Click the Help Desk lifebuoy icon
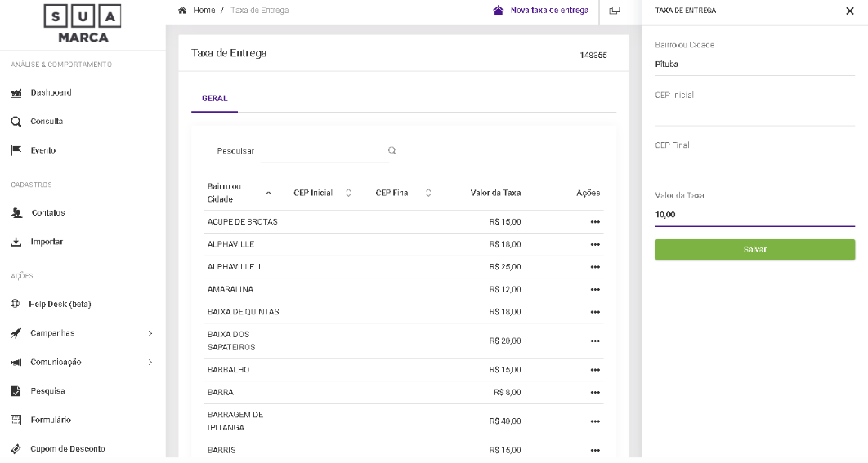The height and width of the screenshot is (463, 868). point(15,305)
